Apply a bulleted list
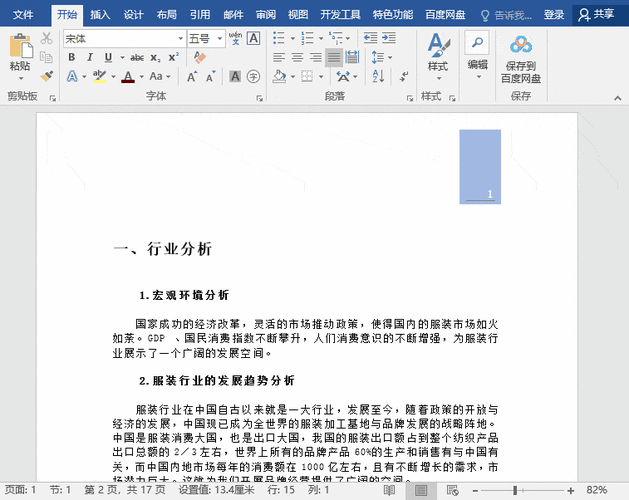Viewport: 629px width, 500px height. click(x=278, y=39)
